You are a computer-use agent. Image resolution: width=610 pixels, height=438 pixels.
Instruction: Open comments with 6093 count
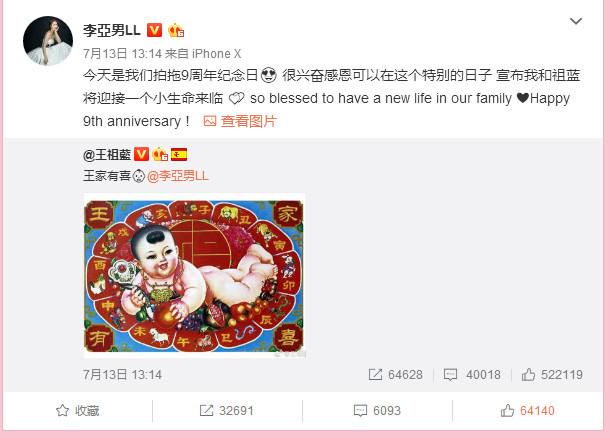pos(377,410)
